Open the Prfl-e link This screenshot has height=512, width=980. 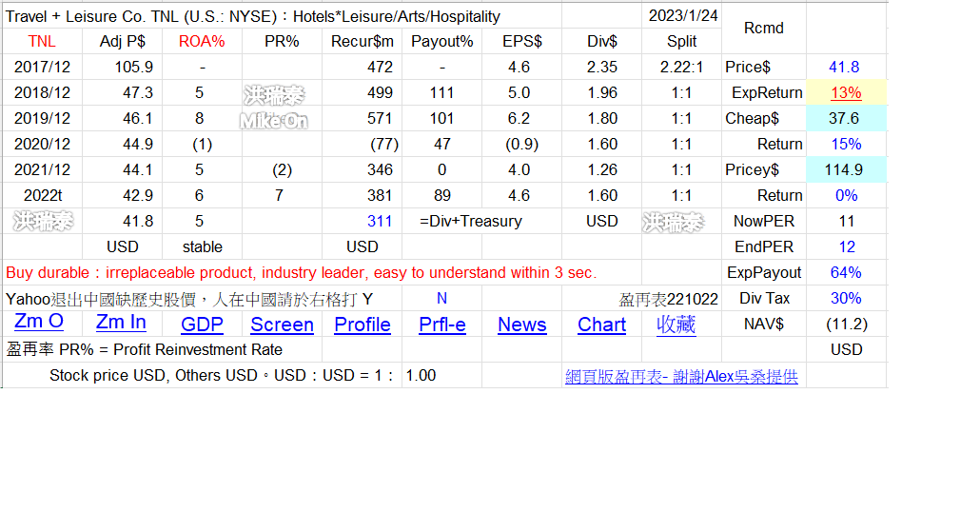pos(441,325)
